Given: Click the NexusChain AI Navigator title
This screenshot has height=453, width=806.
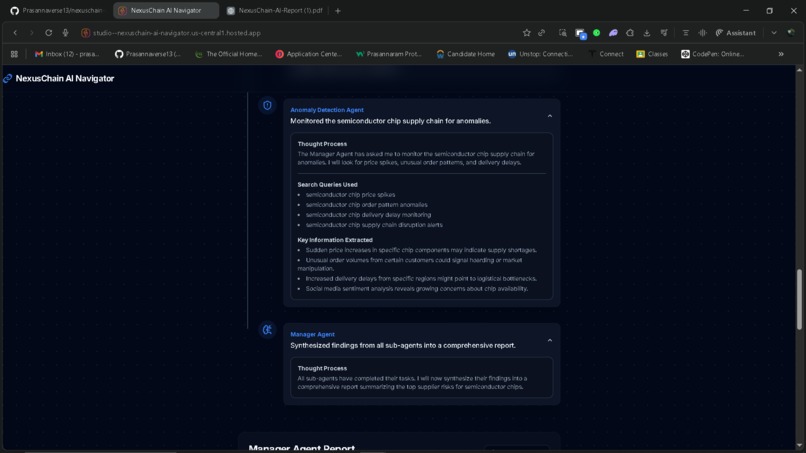Looking at the screenshot, I should (65, 78).
